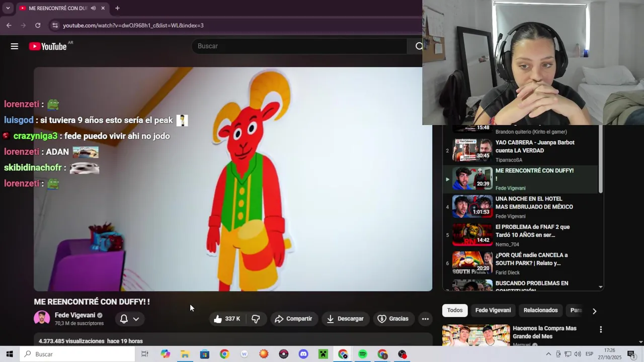Dislike the video with thumbs down
The height and width of the screenshot is (362, 644).
256,319
